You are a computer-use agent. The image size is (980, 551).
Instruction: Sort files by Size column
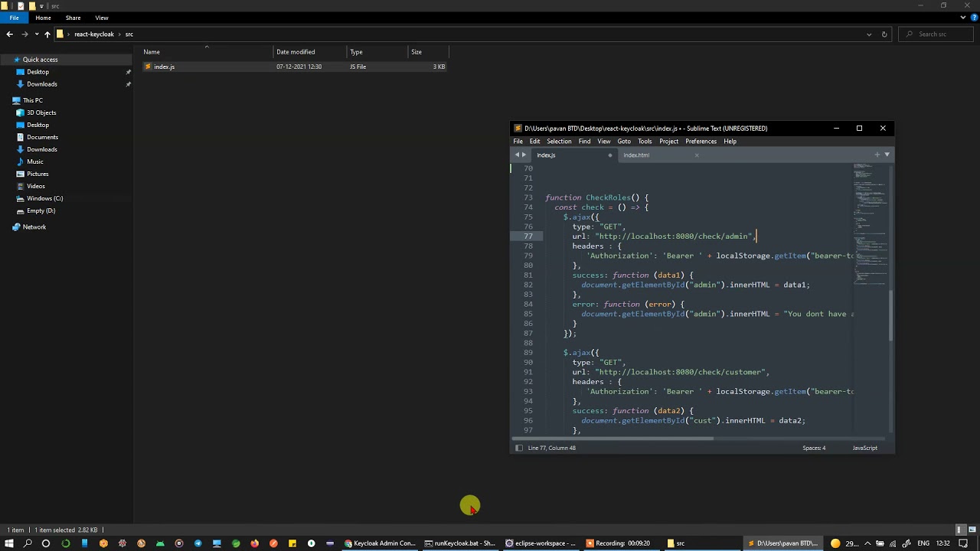point(428,52)
